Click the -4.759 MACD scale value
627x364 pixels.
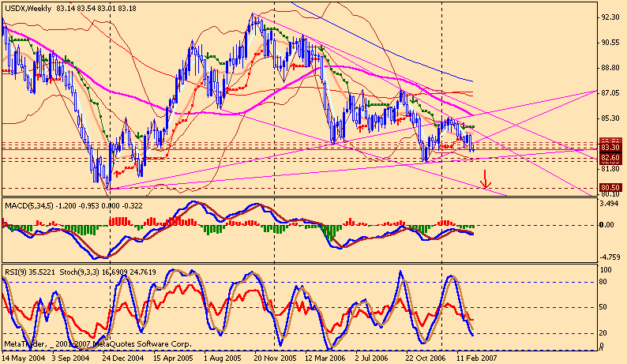610,257
